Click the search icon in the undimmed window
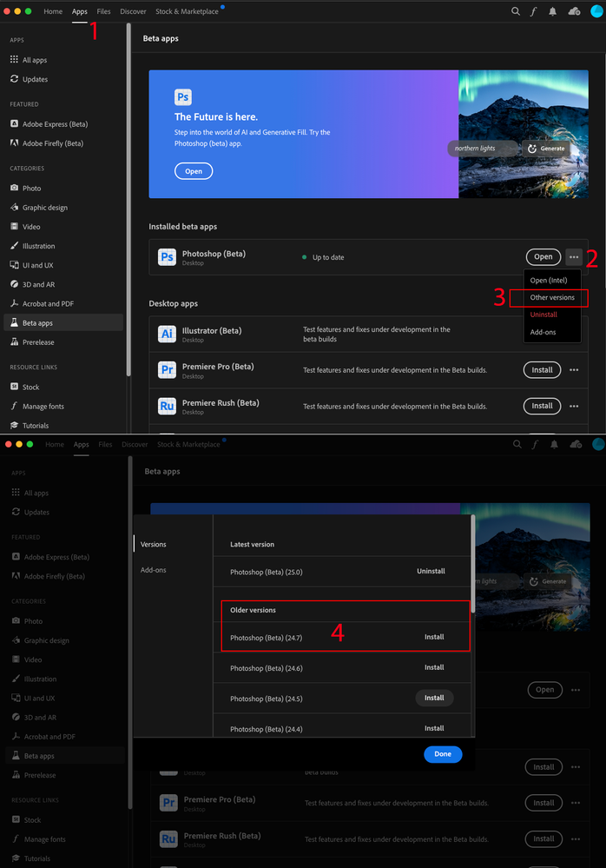 tap(516, 11)
